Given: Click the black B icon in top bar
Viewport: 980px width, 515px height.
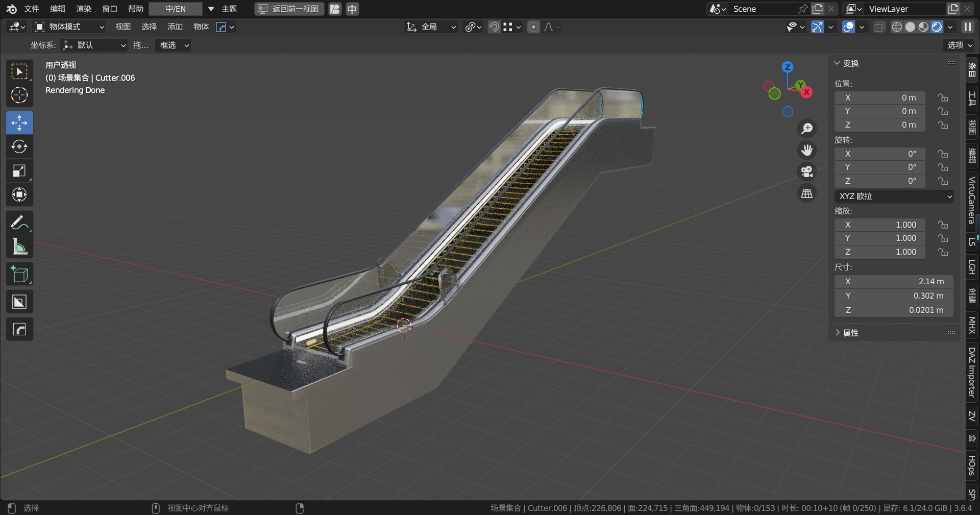Looking at the screenshot, I should [x=335, y=9].
